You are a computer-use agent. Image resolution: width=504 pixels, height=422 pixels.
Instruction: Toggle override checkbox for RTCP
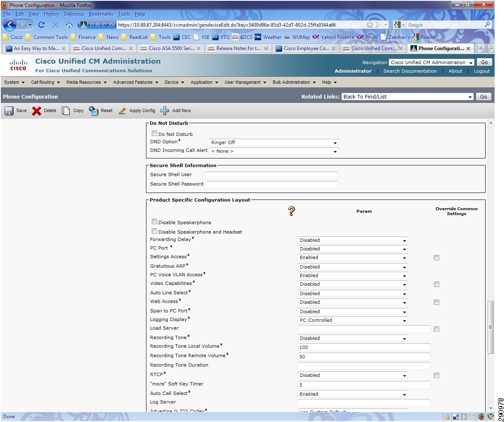pyautogui.click(x=436, y=376)
